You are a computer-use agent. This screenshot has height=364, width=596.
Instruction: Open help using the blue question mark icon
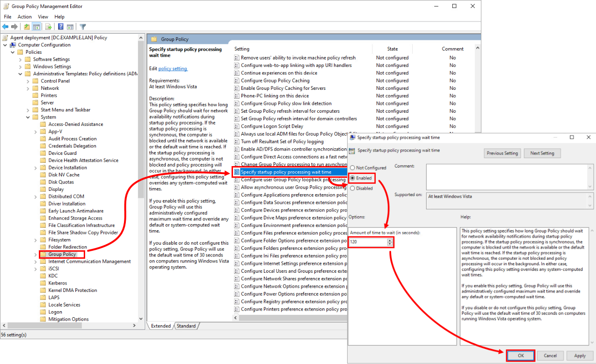(x=61, y=27)
